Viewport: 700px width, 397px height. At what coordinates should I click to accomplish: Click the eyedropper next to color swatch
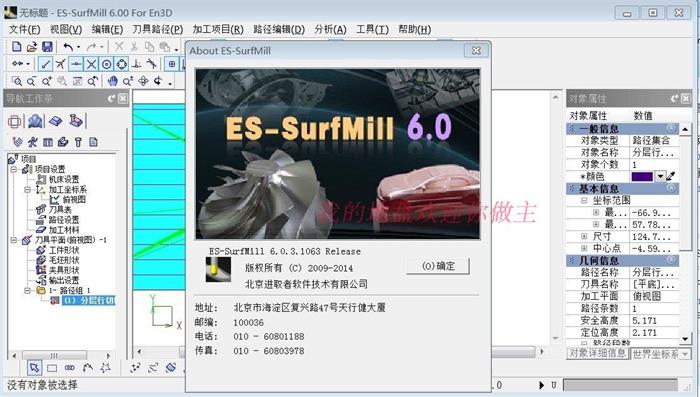click(671, 176)
